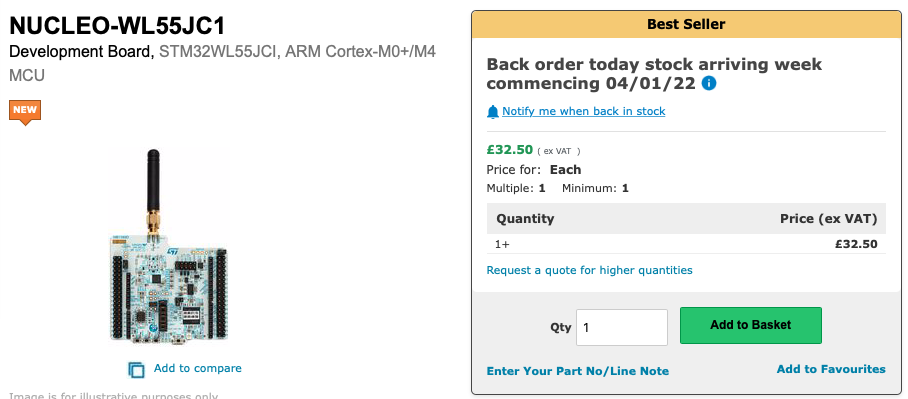Click the orange NEW badge
The width and height of the screenshot is (908, 399).
tap(25, 112)
